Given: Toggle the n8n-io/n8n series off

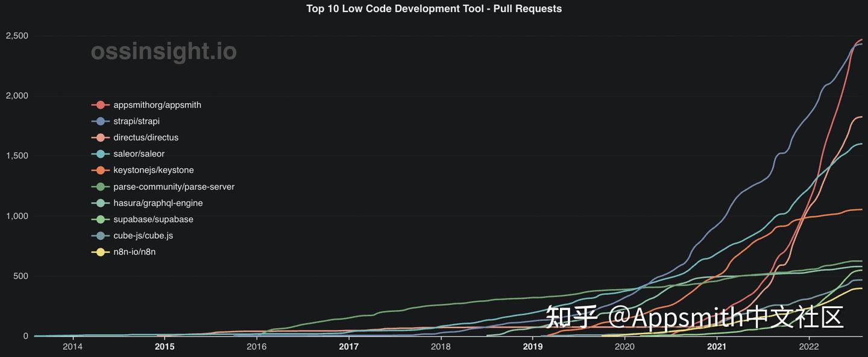Looking at the screenshot, I should click(134, 251).
